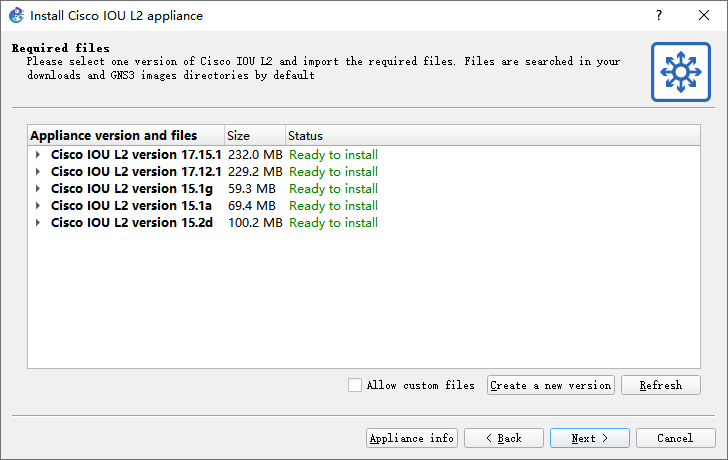Viewport: 728px width, 460px height.
Task: Click Ready to install for version 15.2d
Action: 333,223
